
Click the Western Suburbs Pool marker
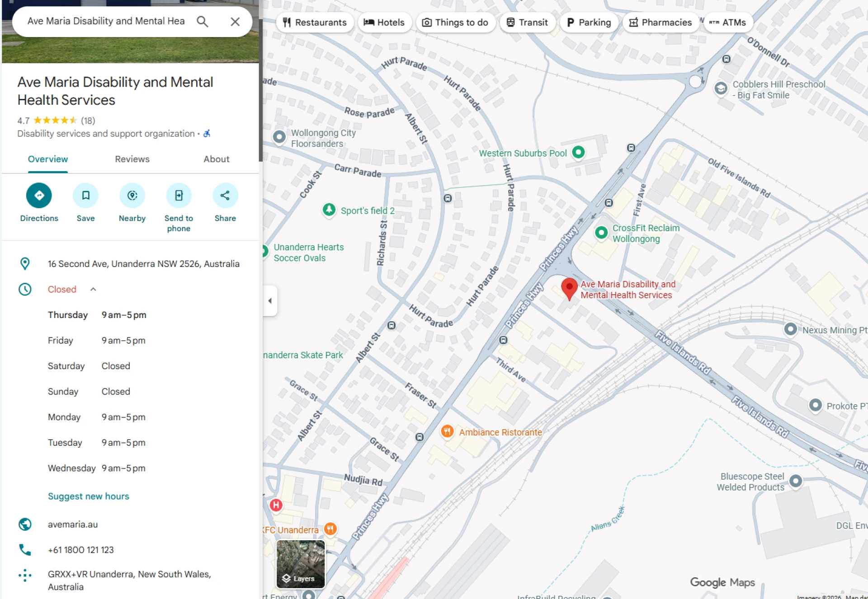tap(578, 152)
